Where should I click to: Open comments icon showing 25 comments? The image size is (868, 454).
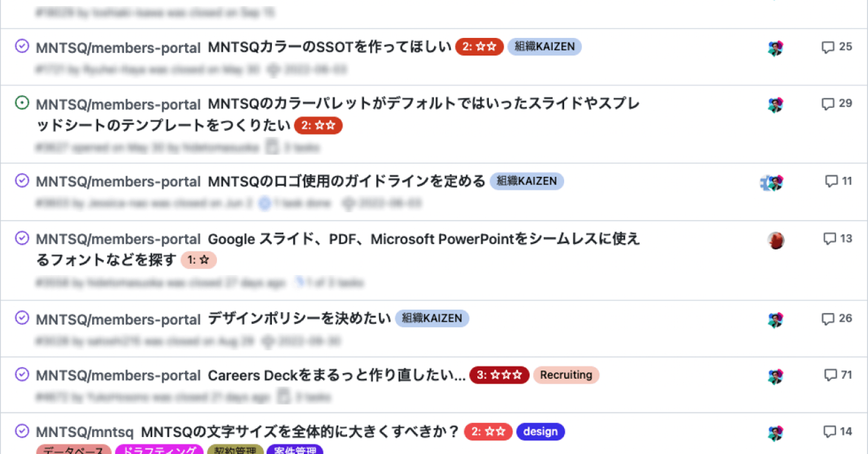pyautogui.click(x=828, y=47)
